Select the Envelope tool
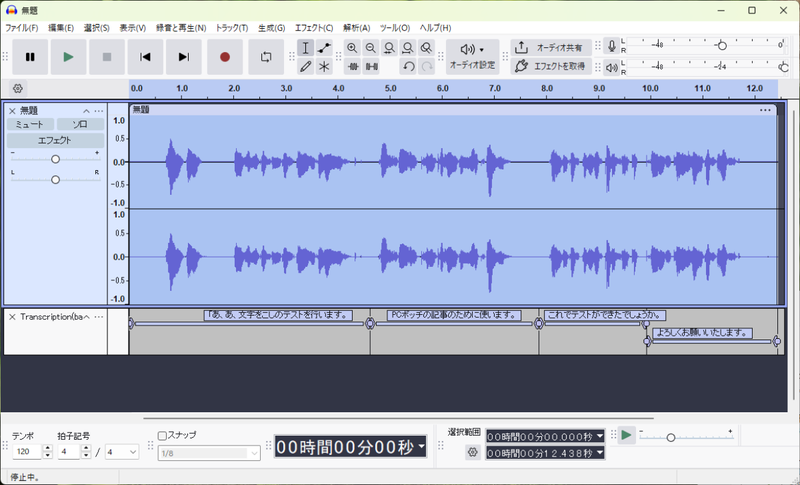The height and width of the screenshot is (485, 800). [x=324, y=48]
